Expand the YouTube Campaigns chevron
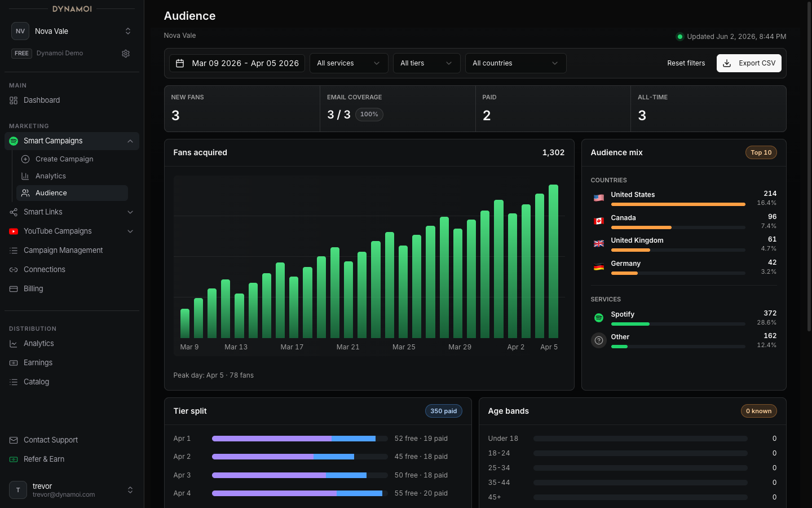This screenshot has height=508, width=812. [x=130, y=231]
